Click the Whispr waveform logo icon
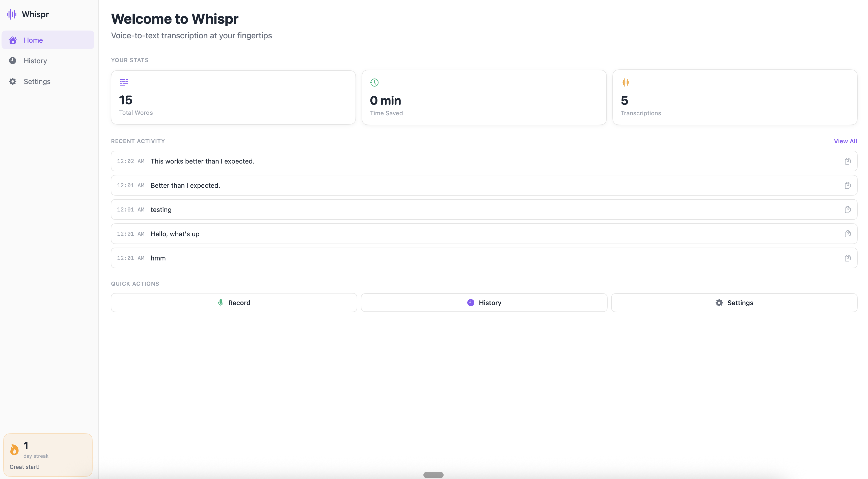Screen dimensions: 868x479 [x=11, y=14]
